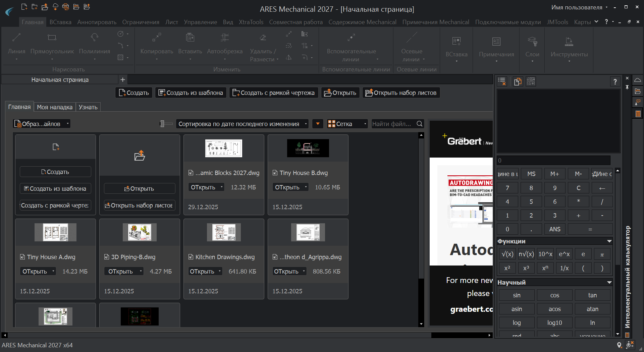
Task: Click the rotate tool icon in Изменить
Action: (x=288, y=46)
